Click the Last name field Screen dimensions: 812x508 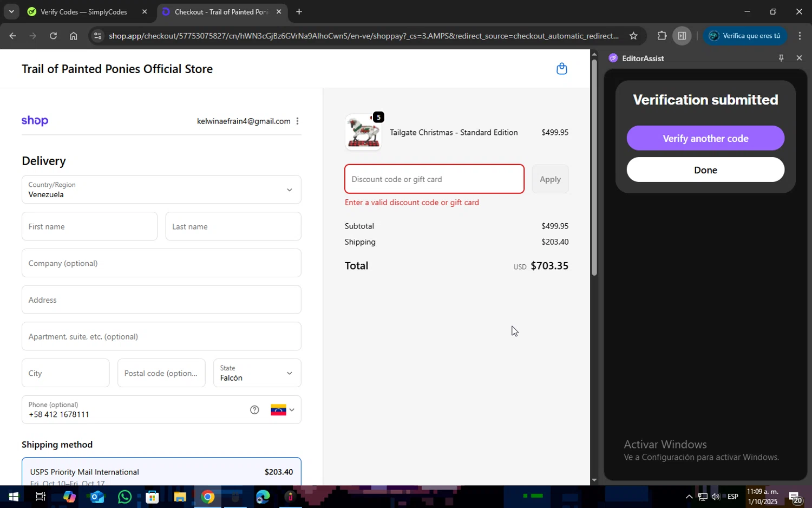point(233,226)
